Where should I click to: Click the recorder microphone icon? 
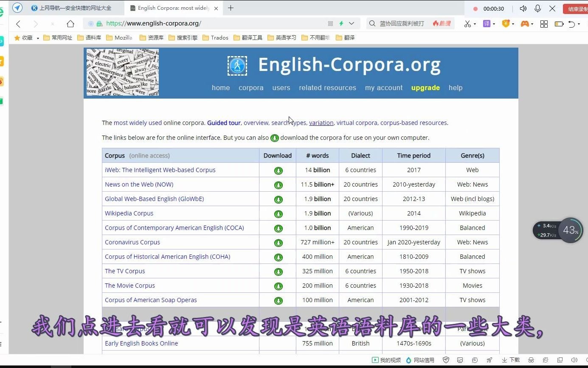[538, 8]
